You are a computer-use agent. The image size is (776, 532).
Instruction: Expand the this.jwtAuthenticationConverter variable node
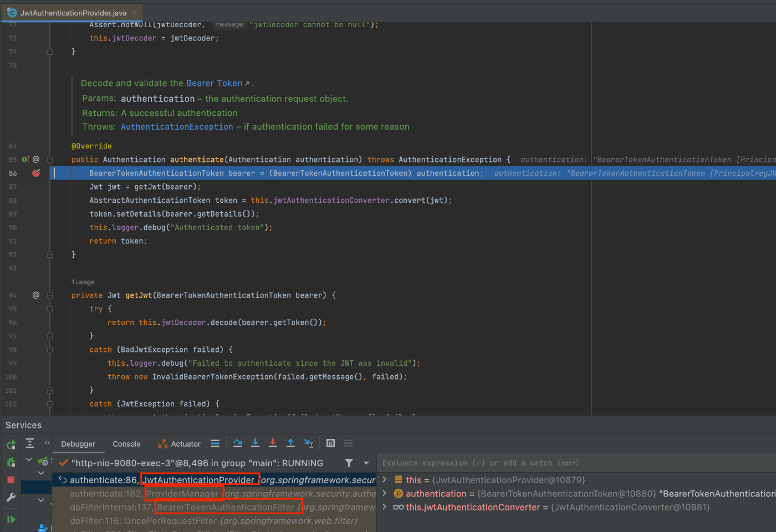(385, 507)
